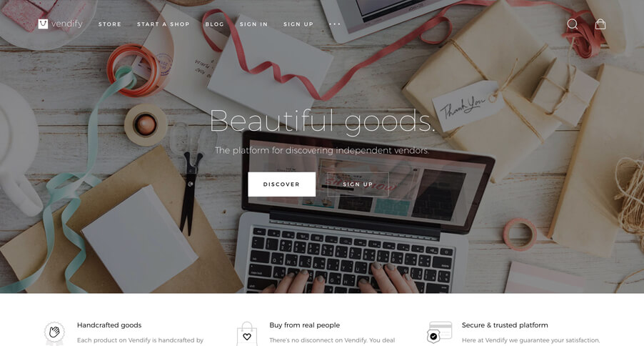The height and width of the screenshot is (346, 644).
Task: Click the heart shopping bag icon
Action: (247, 334)
